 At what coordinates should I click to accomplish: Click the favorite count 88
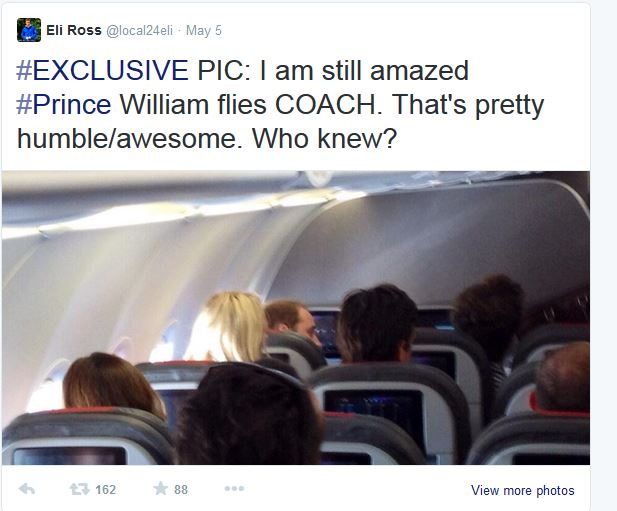tap(181, 490)
